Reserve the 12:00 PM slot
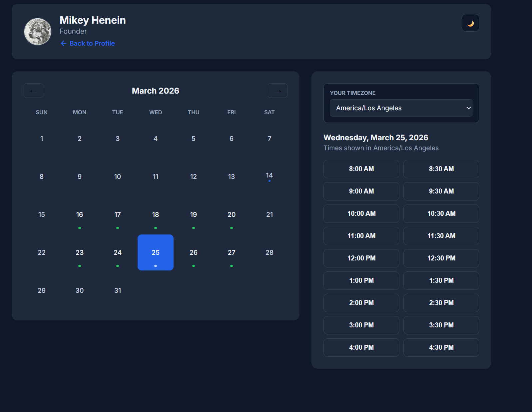This screenshot has width=532, height=412. 361,258
